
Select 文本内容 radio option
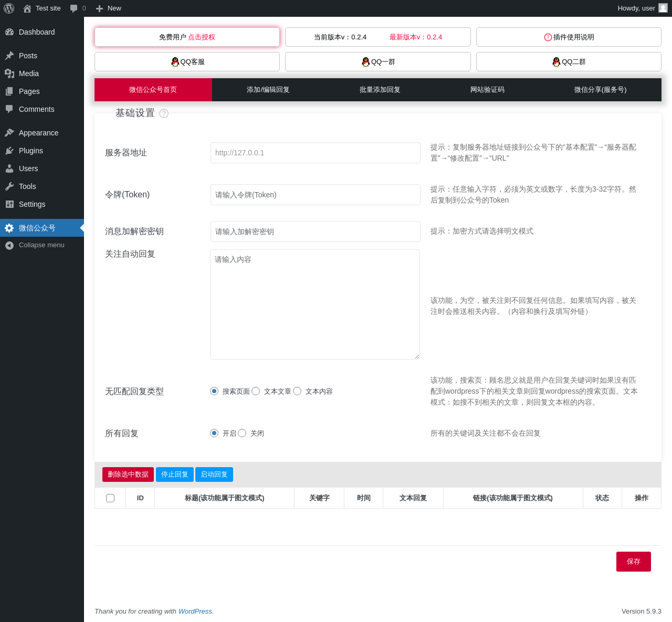(297, 391)
